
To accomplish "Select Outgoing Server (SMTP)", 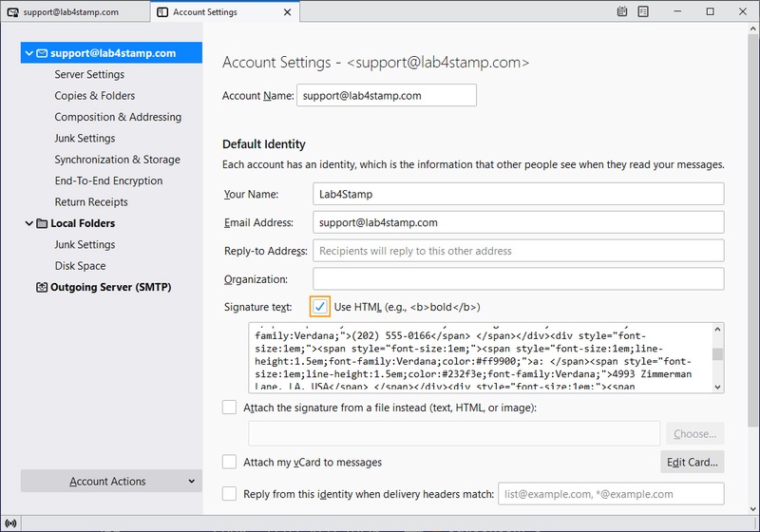I will [110, 287].
